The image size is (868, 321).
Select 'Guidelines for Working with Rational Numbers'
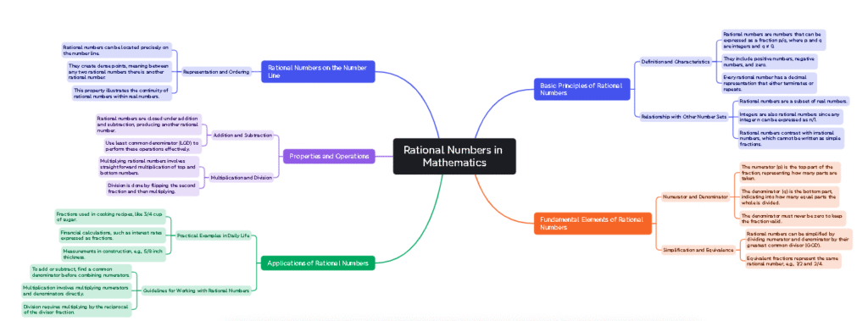tap(197, 290)
